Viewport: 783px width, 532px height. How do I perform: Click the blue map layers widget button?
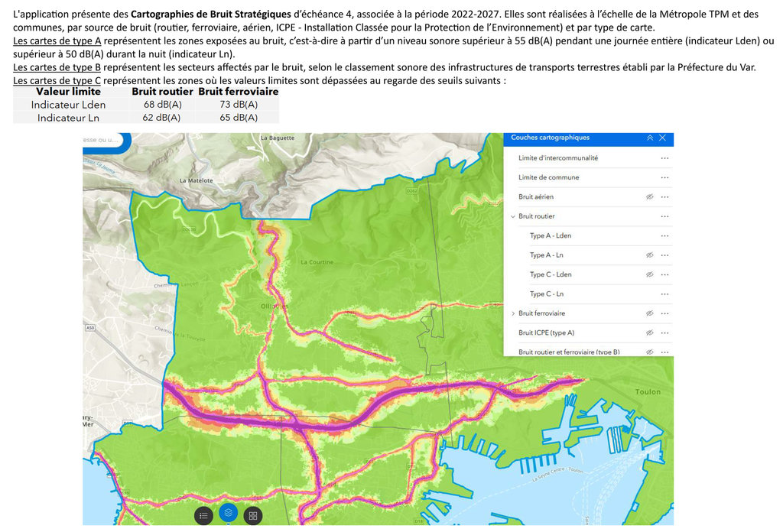point(228,514)
